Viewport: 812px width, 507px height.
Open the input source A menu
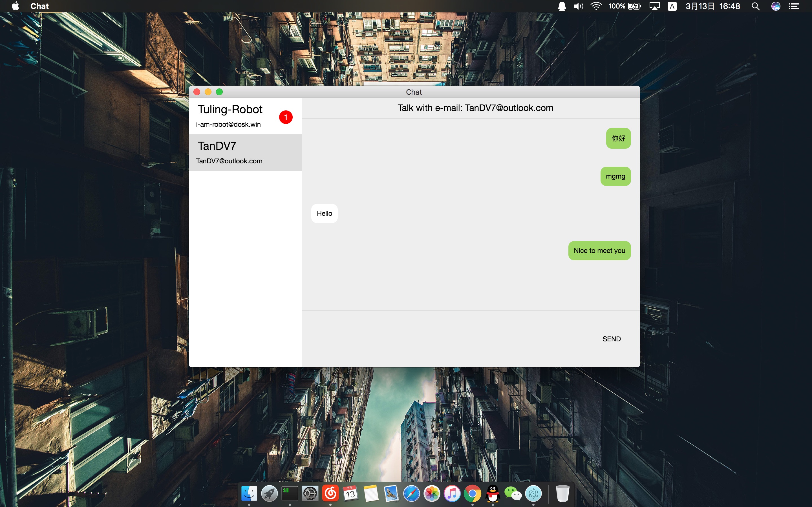coord(672,6)
